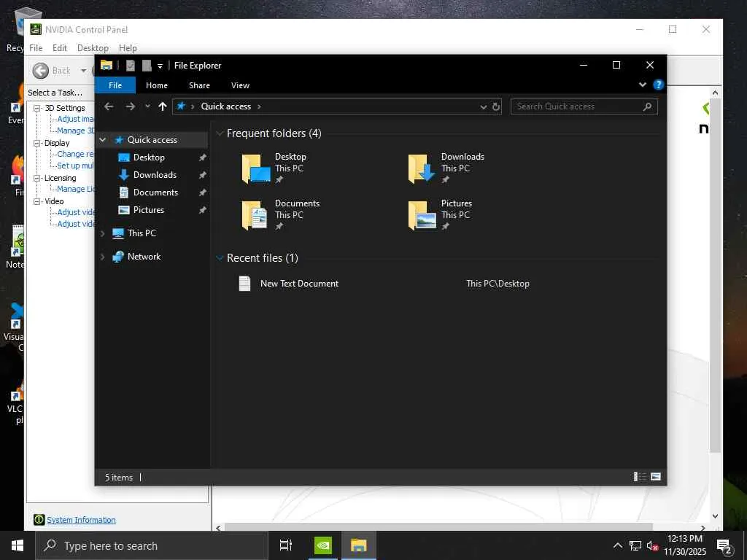Open the notification center icon
This screenshot has height=560, width=747.
(724, 545)
